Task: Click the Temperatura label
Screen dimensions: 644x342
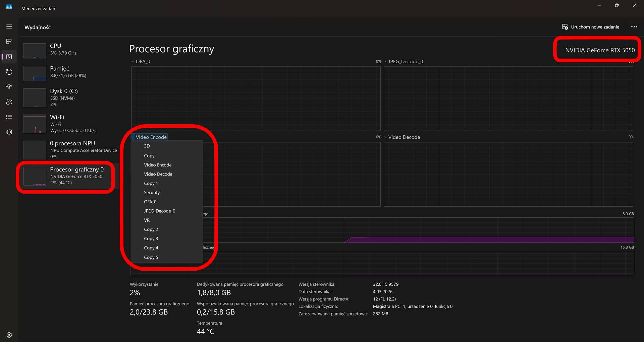Action: [x=209, y=323]
